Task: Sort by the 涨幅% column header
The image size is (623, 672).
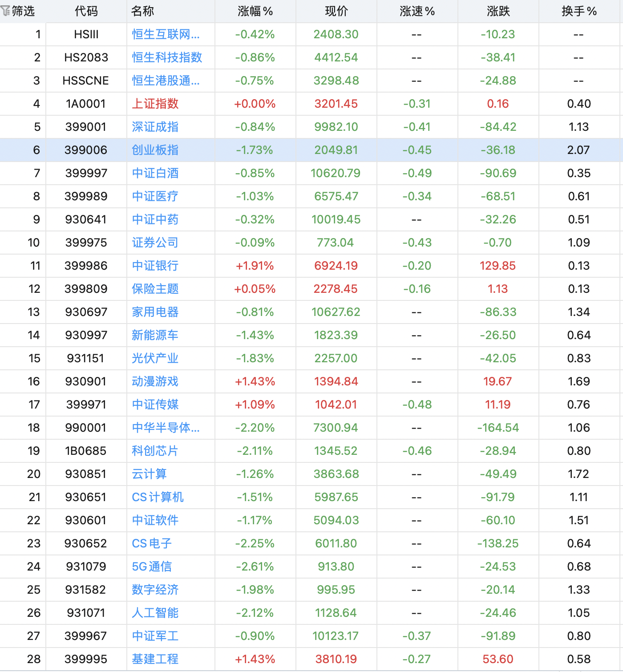Action: tap(255, 11)
